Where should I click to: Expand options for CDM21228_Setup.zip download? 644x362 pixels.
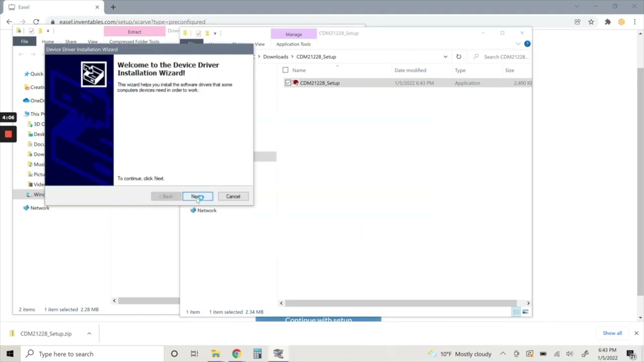[x=89, y=334]
